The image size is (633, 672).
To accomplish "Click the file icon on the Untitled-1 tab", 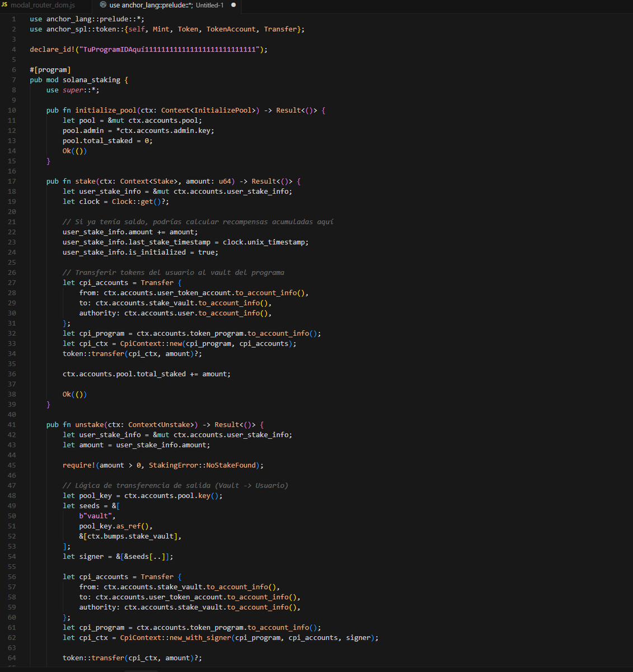I will tap(103, 5).
